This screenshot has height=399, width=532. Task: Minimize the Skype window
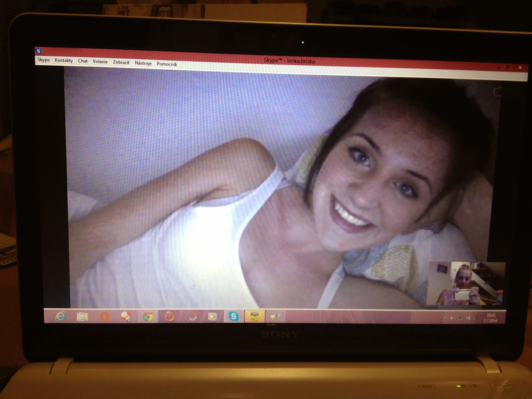[498, 67]
